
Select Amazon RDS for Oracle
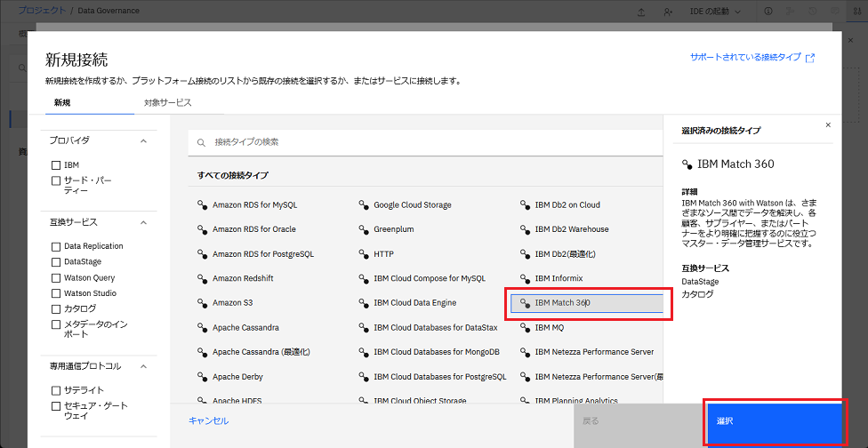[x=254, y=229]
